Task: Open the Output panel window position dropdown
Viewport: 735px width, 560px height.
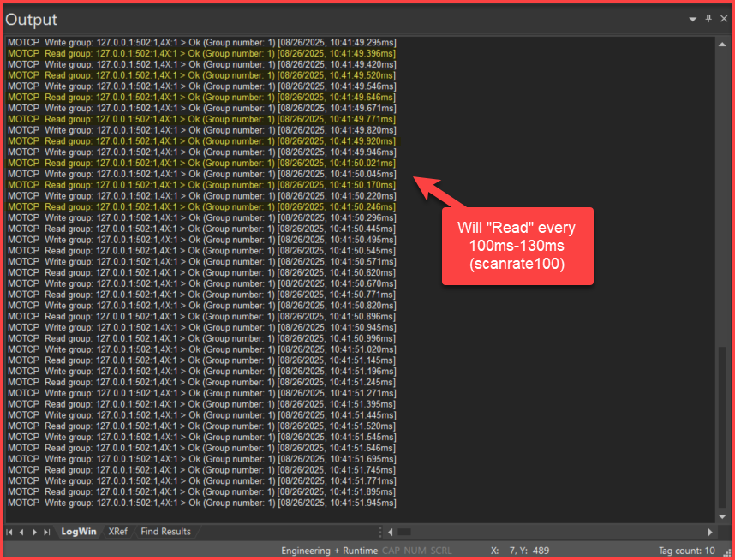Action: tap(692, 19)
